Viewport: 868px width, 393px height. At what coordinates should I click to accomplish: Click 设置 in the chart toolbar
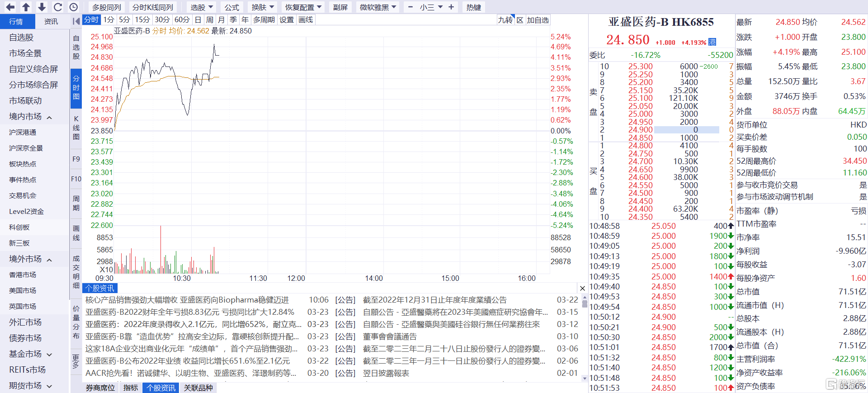pyautogui.click(x=287, y=20)
